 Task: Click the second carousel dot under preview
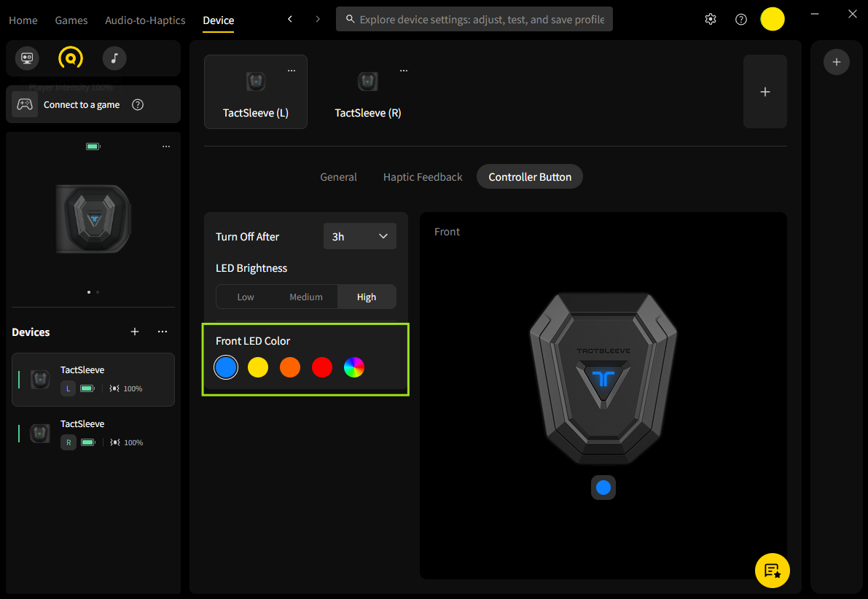[x=98, y=292]
